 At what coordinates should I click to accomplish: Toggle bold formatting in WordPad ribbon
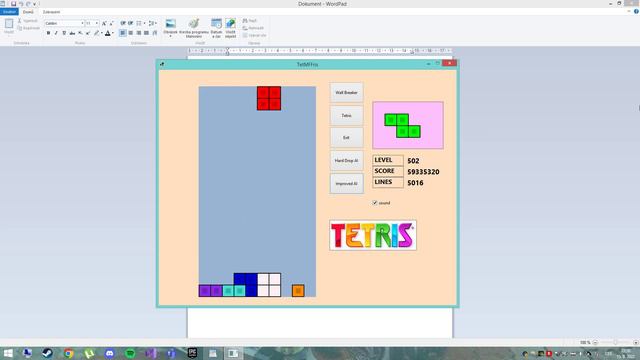pyautogui.click(x=48, y=33)
